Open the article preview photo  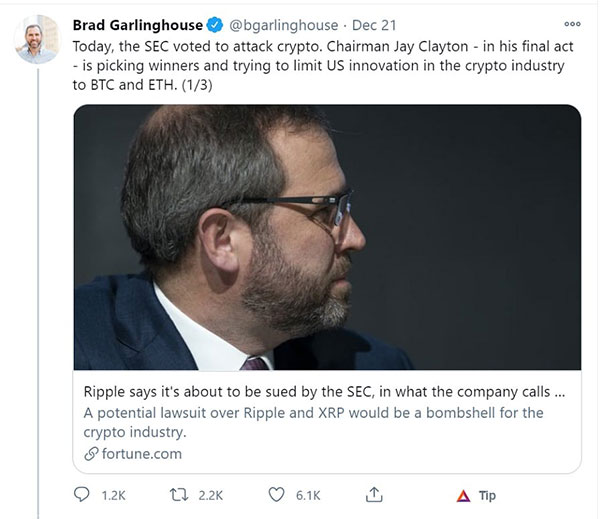pyautogui.click(x=326, y=237)
